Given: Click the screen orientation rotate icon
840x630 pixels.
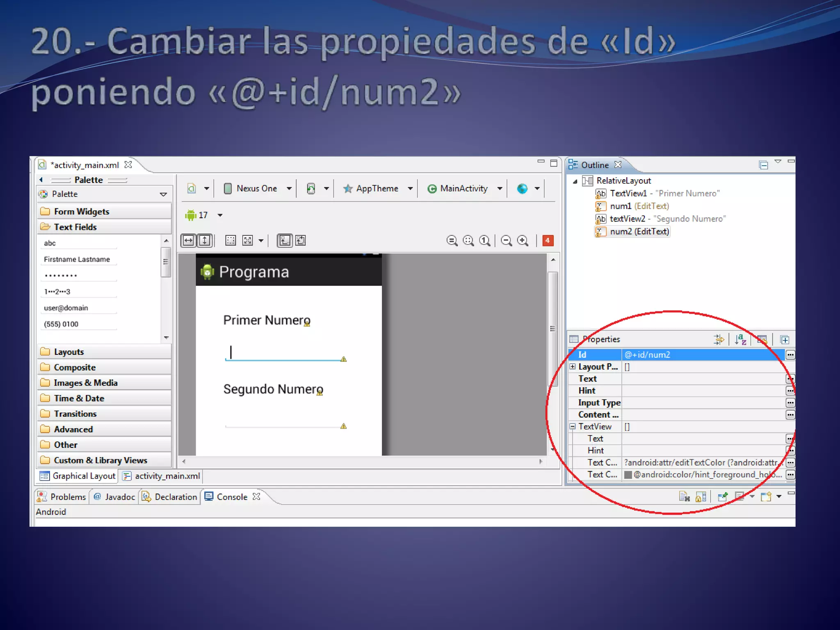Looking at the screenshot, I should tap(311, 188).
